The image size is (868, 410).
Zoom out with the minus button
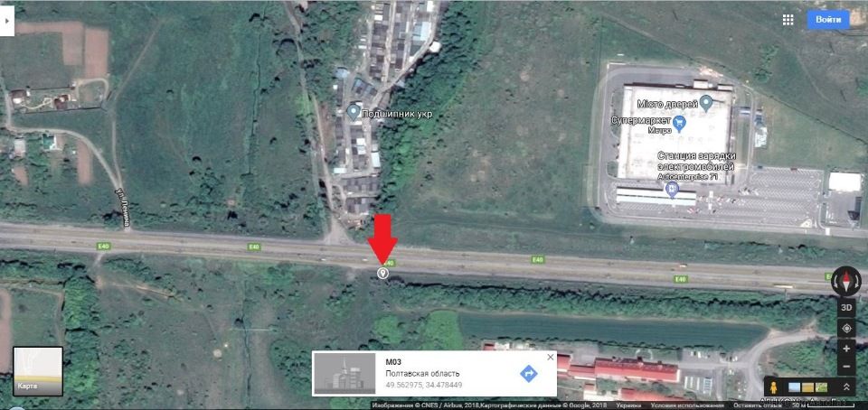[846, 367]
